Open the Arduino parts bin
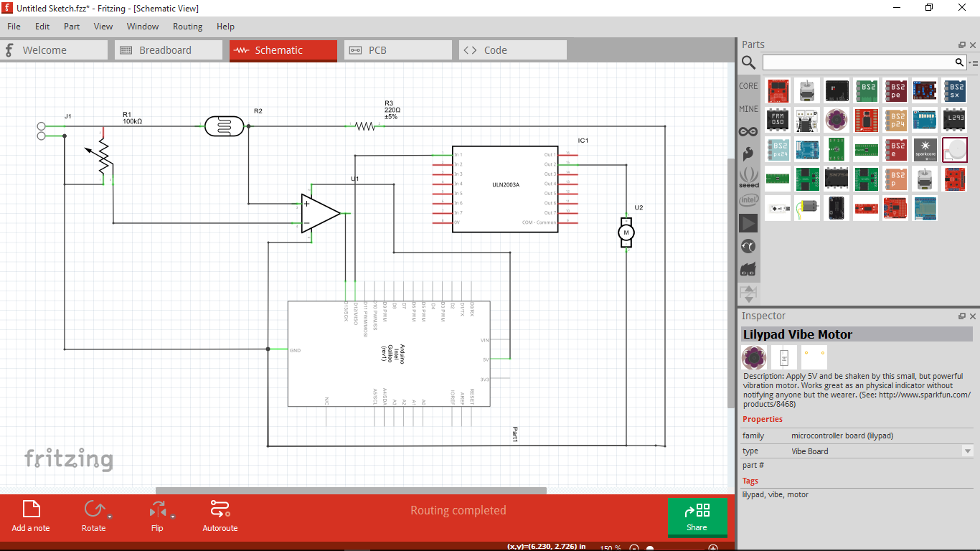This screenshot has height=551, width=980. pyautogui.click(x=748, y=132)
